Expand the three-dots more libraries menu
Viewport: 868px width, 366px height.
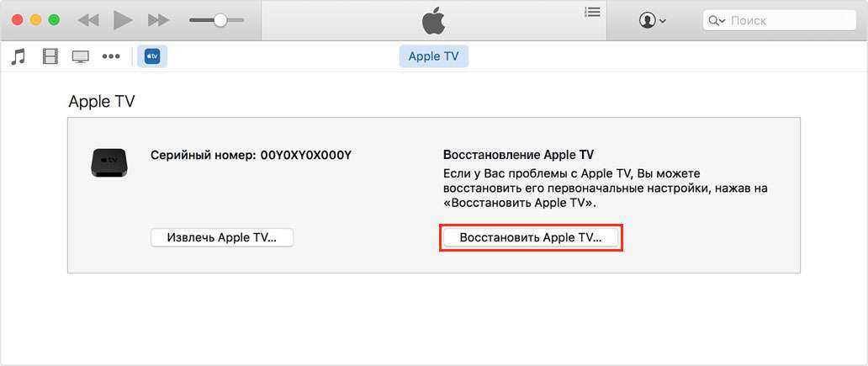111,56
